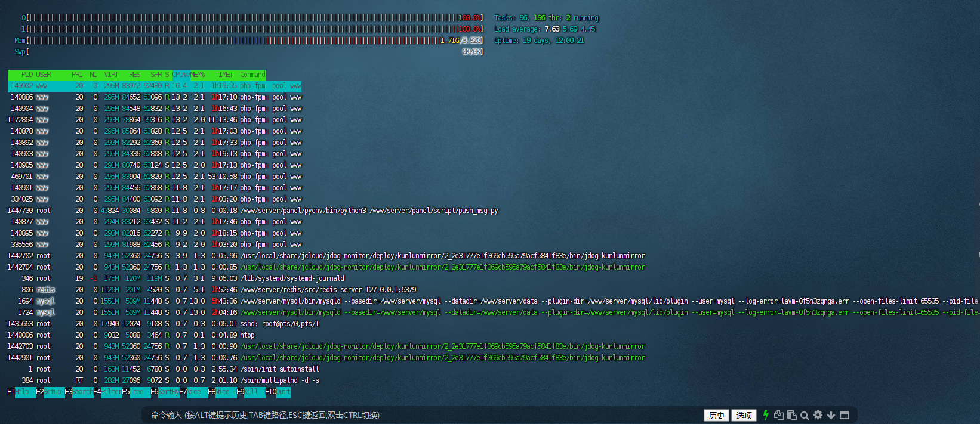Choose F3 Search in htop footer
The width and height of the screenshot is (980, 424).
pos(79,392)
